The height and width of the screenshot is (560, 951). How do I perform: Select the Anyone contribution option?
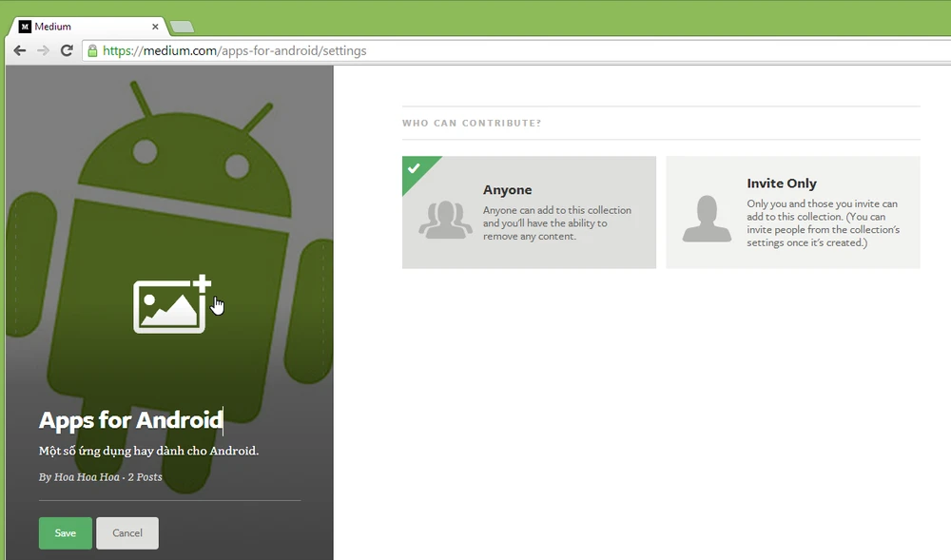(x=529, y=212)
